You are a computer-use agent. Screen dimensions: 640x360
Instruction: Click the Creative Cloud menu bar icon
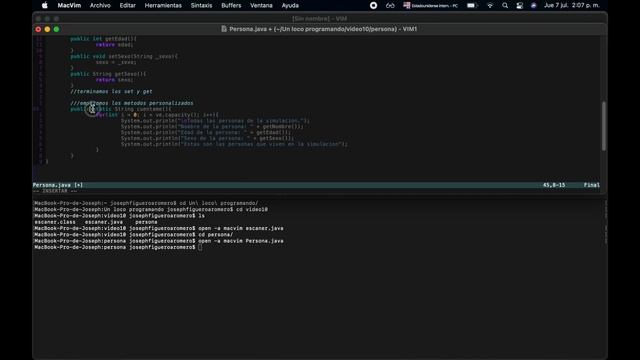click(390, 5)
